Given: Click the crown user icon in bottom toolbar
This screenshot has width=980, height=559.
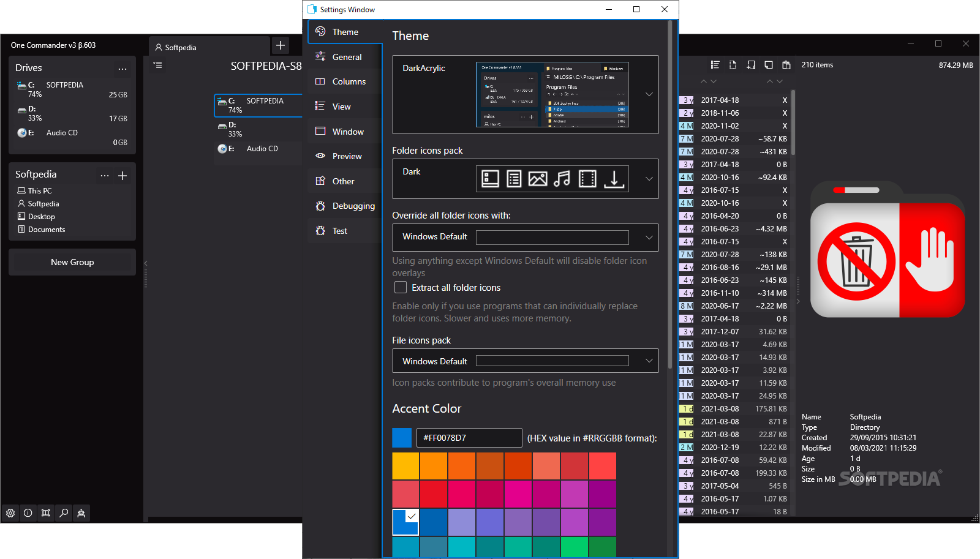Looking at the screenshot, I should click(x=81, y=513).
